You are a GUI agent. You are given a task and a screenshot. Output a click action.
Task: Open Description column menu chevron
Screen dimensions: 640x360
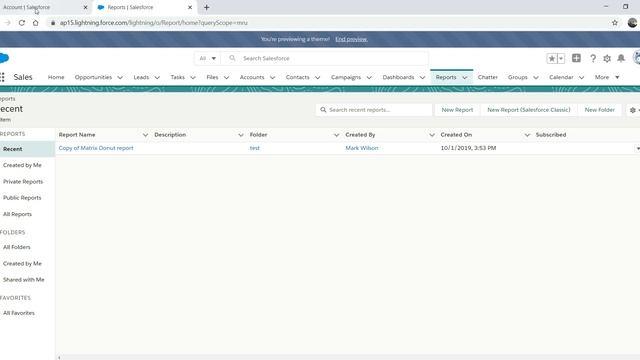(241, 135)
